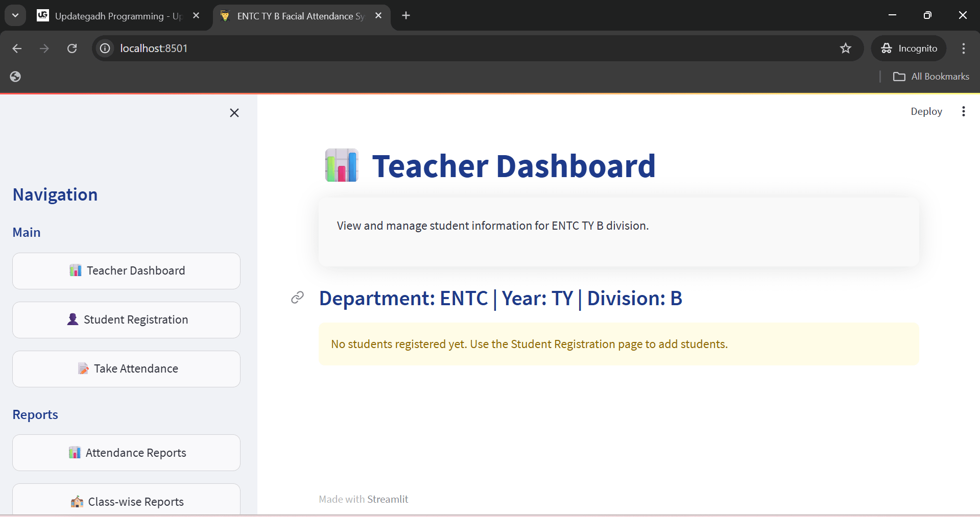Copy anchor link beside Department heading
This screenshot has height=517, width=980.
(x=297, y=298)
